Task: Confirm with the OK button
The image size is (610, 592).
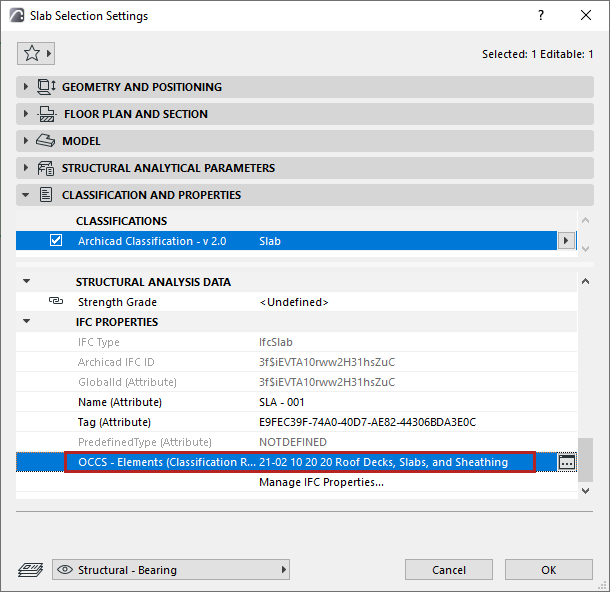Action: pos(549,570)
